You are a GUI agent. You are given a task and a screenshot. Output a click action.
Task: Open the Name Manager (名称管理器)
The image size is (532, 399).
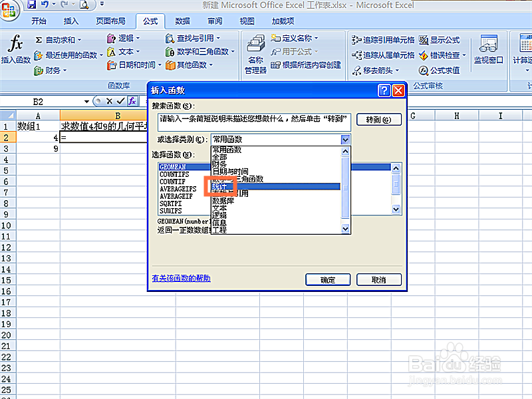pos(256,55)
